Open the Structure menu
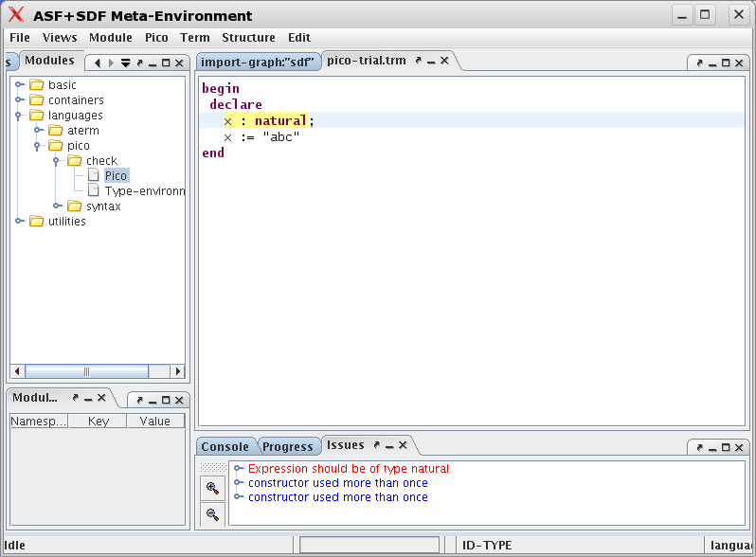This screenshot has width=756, height=557. tap(248, 38)
